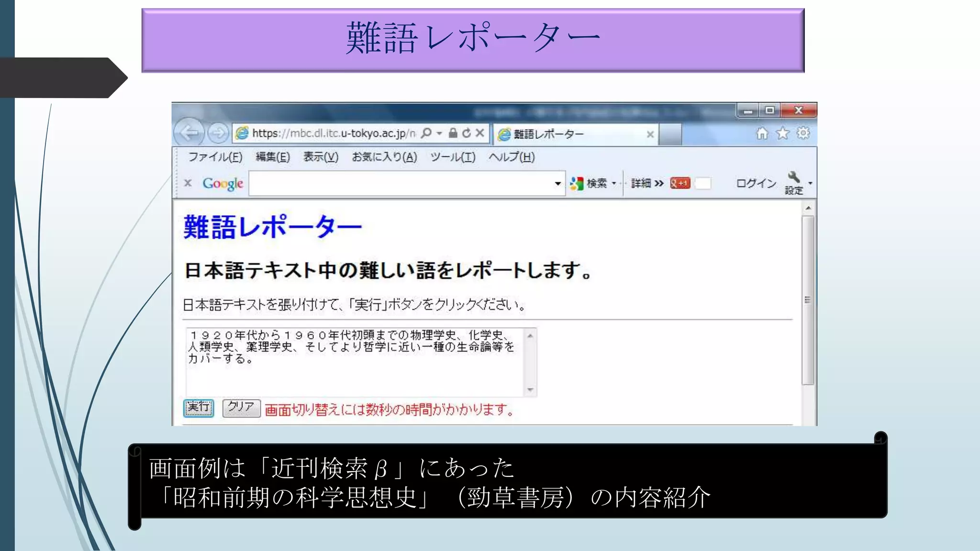This screenshot has height=551, width=980.
Task: Click the refresh icon in address bar
Action: pyautogui.click(x=466, y=133)
